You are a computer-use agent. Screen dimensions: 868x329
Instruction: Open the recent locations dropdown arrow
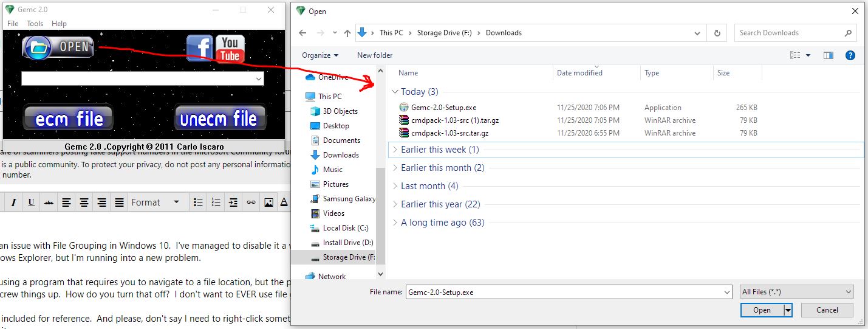(335, 33)
